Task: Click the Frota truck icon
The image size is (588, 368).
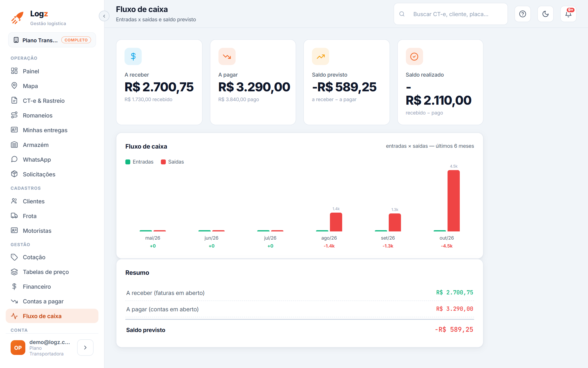Action: [x=14, y=216]
